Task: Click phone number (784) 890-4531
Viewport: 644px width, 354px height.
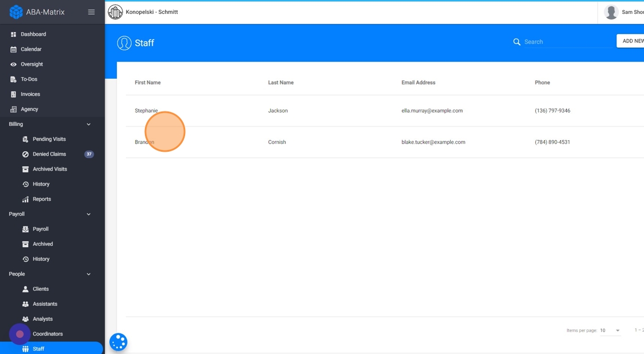Action: click(553, 142)
